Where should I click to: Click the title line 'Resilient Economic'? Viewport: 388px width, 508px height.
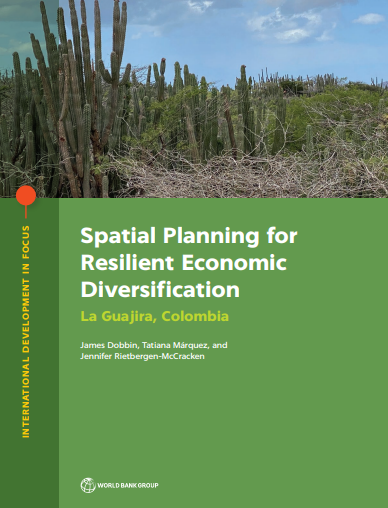(184, 262)
